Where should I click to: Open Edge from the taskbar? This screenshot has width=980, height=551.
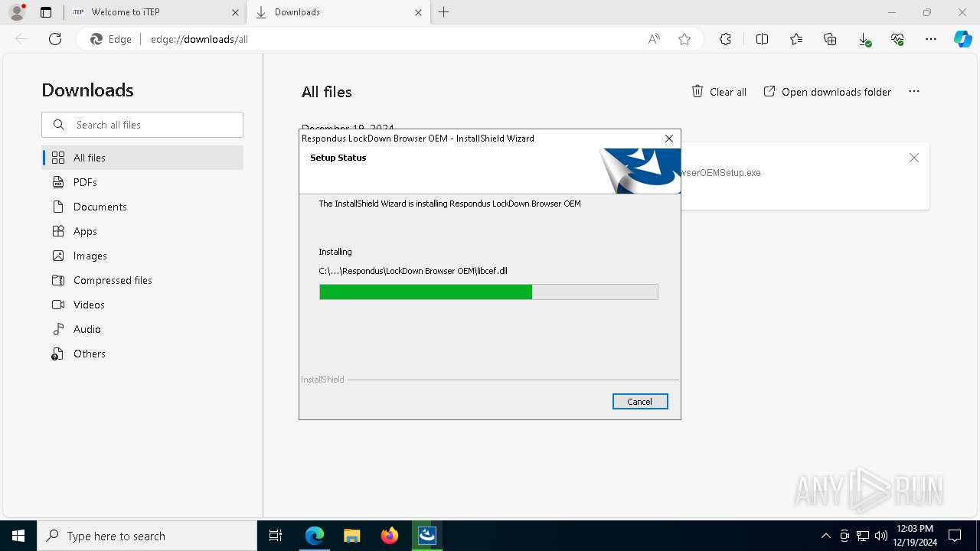click(315, 536)
